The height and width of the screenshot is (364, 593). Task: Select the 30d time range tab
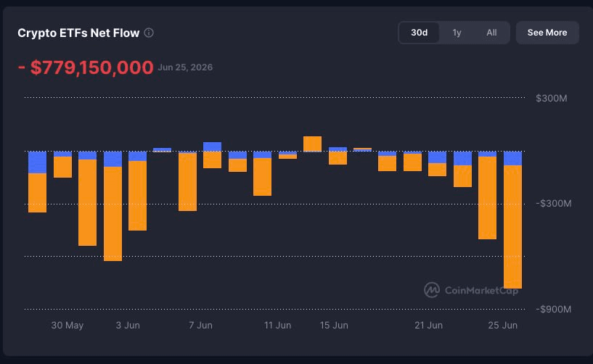pyautogui.click(x=419, y=33)
